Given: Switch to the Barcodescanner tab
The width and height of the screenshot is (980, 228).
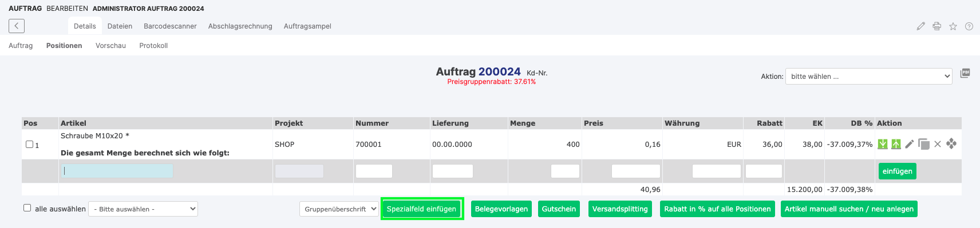Looking at the screenshot, I should (170, 26).
